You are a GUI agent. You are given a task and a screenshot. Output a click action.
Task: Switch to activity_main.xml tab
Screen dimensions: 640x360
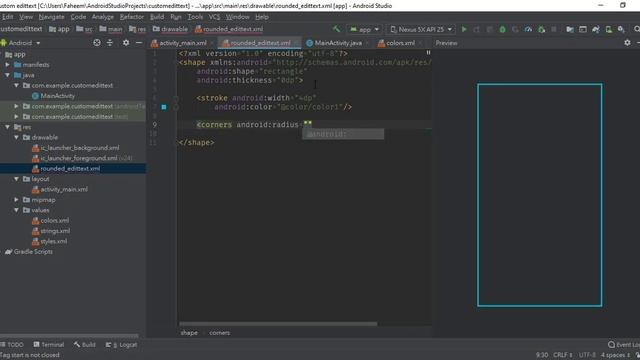[x=182, y=43]
